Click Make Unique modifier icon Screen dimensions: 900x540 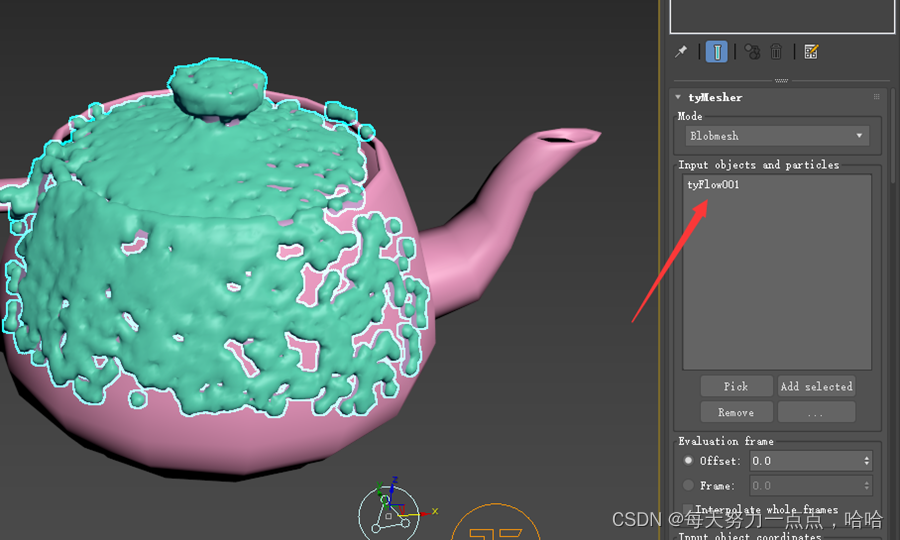click(x=752, y=52)
